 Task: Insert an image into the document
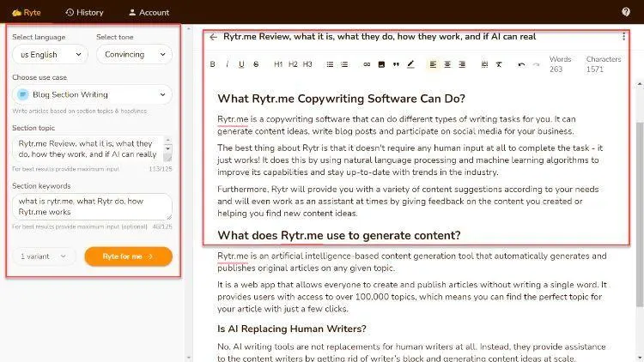(381, 64)
